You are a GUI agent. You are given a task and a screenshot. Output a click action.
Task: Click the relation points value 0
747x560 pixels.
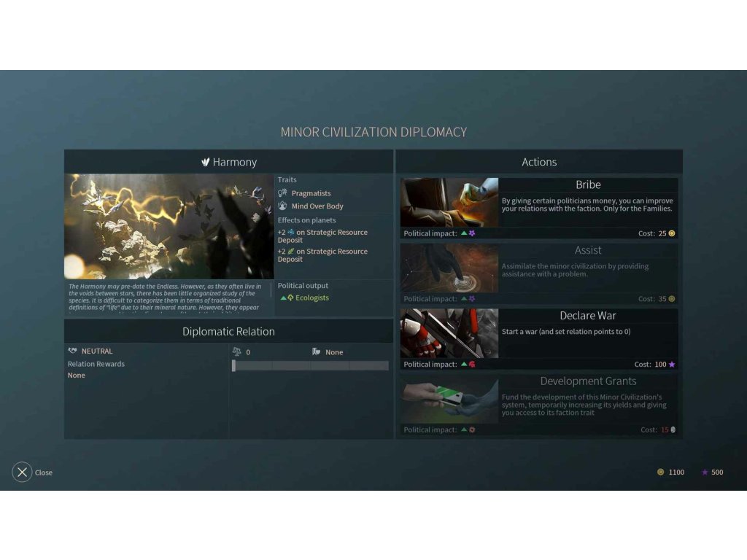tap(248, 352)
